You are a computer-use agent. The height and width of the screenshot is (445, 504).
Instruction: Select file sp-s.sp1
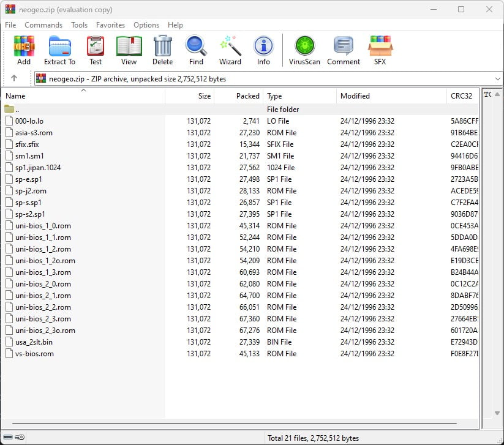coord(28,203)
